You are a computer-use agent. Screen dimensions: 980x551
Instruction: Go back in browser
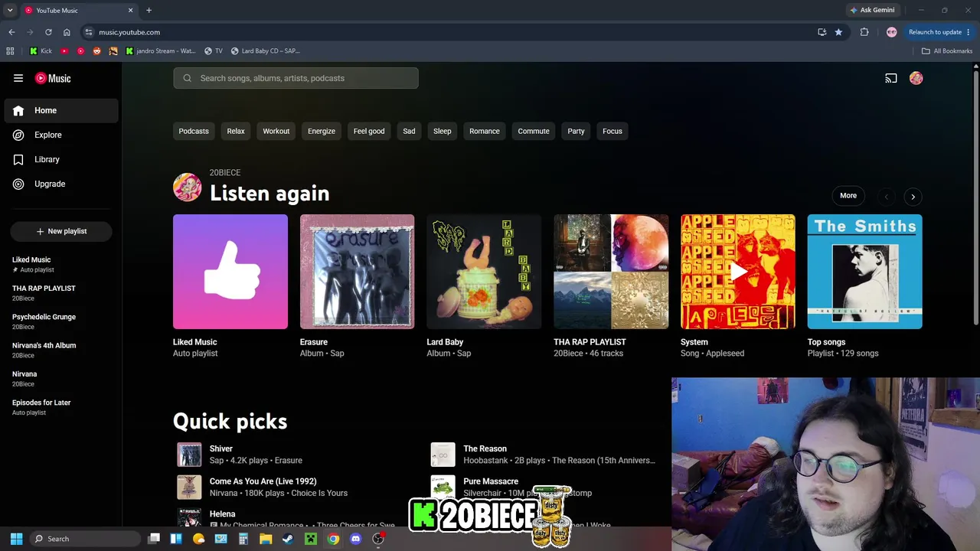point(11,32)
